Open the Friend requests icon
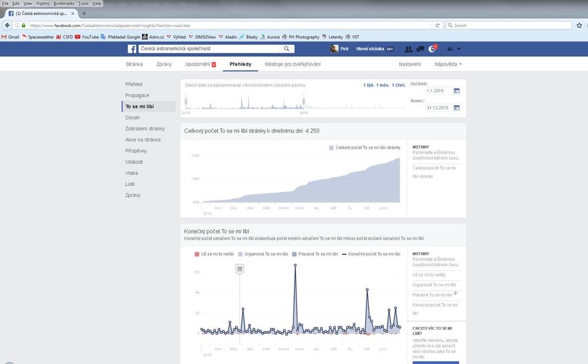 (x=408, y=49)
